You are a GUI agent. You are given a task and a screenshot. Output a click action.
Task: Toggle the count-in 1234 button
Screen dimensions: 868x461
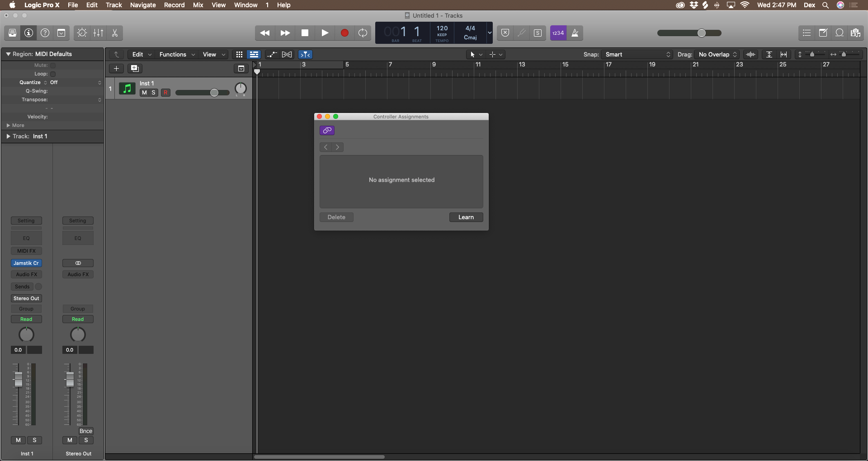[558, 33]
